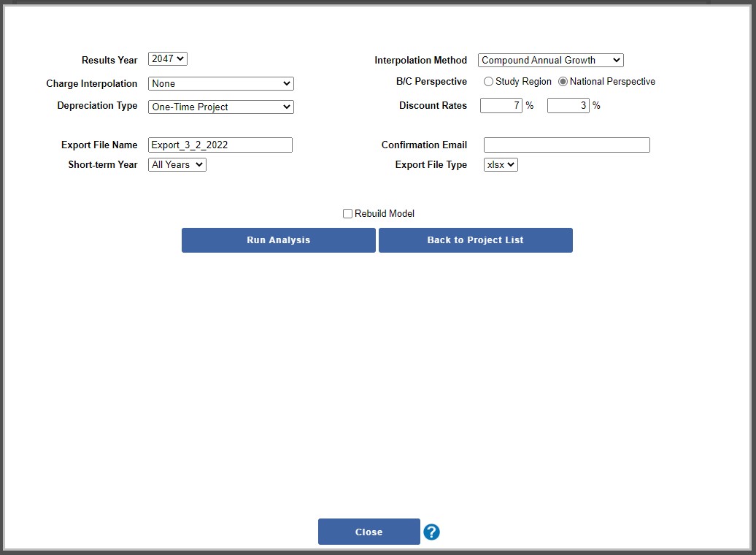Select the Study Region radio button
This screenshot has width=756, height=555.
[x=488, y=82]
